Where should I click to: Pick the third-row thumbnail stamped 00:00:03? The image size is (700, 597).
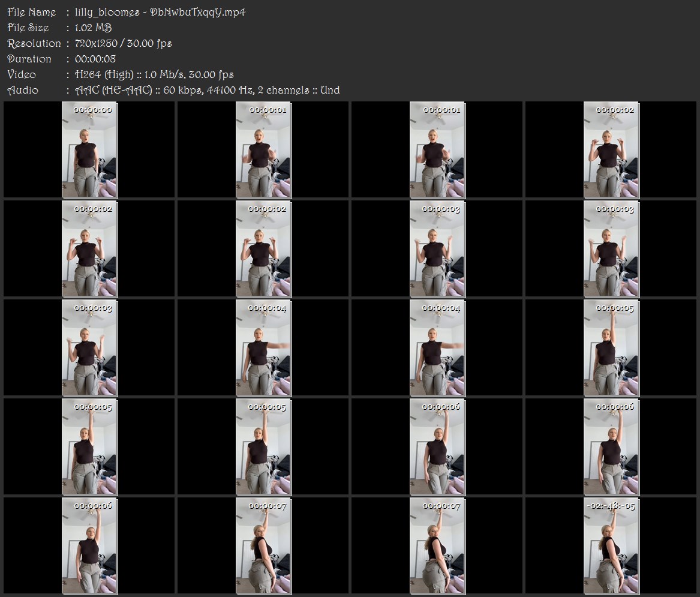point(89,348)
